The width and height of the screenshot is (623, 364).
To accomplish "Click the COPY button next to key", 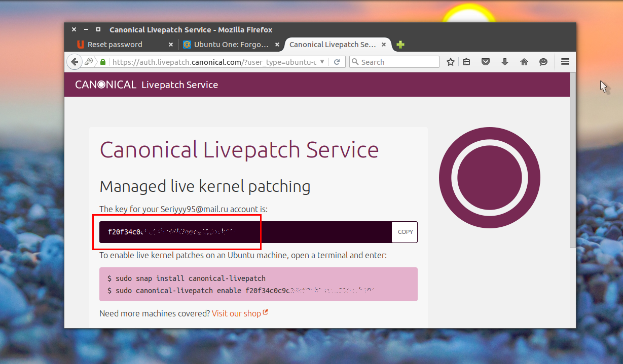I will (405, 232).
